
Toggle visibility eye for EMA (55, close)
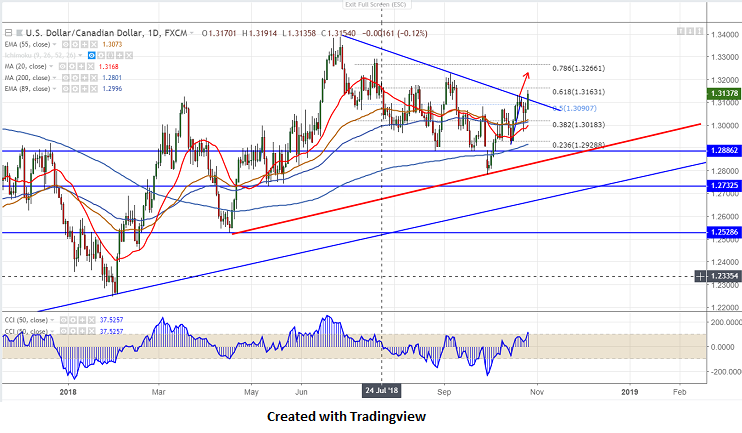[x=66, y=44]
